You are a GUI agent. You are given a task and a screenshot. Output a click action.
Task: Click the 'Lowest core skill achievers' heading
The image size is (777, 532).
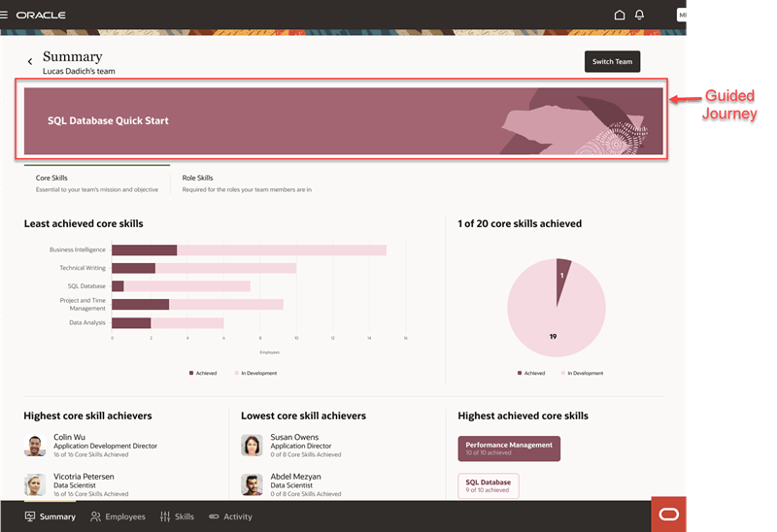pyautogui.click(x=303, y=416)
